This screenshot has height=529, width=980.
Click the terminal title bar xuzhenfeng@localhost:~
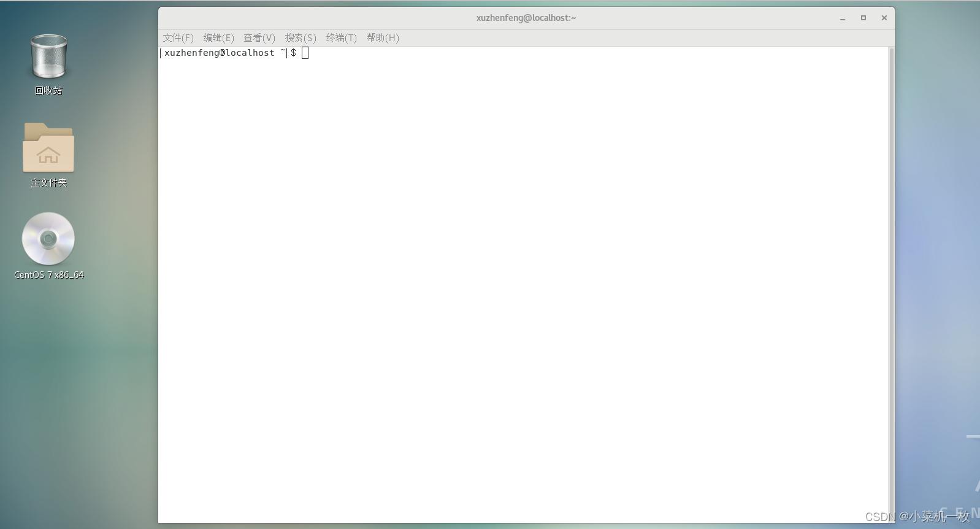tap(526, 18)
